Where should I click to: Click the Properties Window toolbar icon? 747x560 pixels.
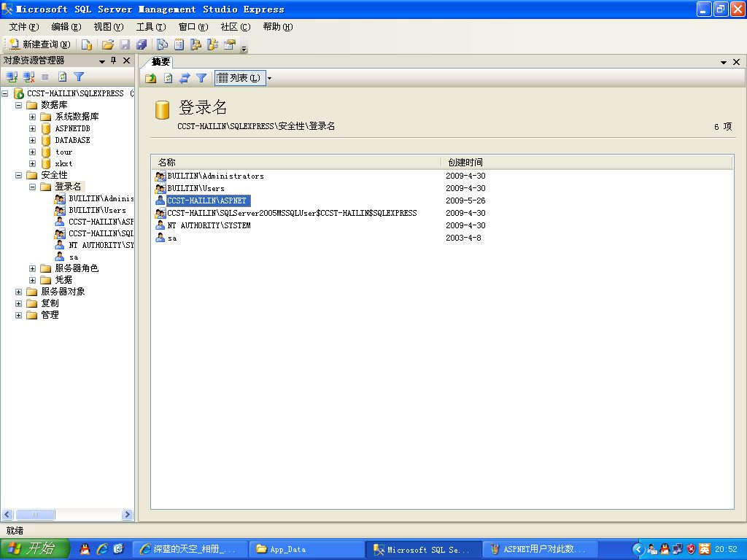pos(230,44)
